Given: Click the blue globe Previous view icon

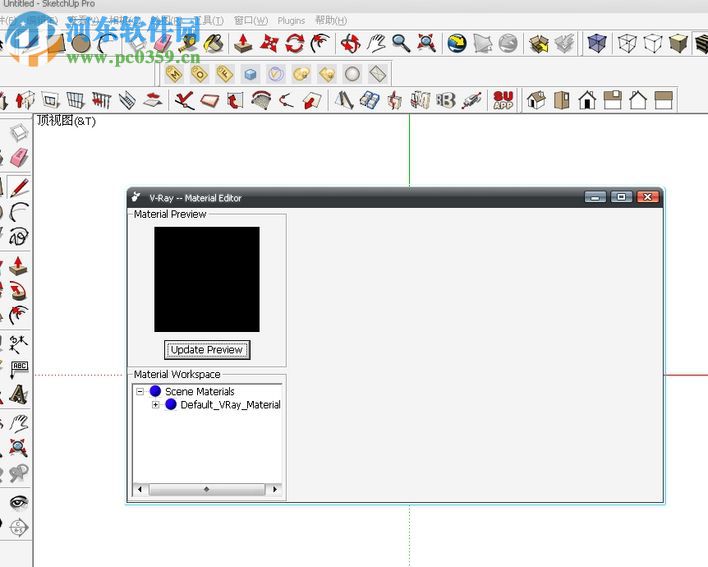Looking at the screenshot, I should [457, 43].
